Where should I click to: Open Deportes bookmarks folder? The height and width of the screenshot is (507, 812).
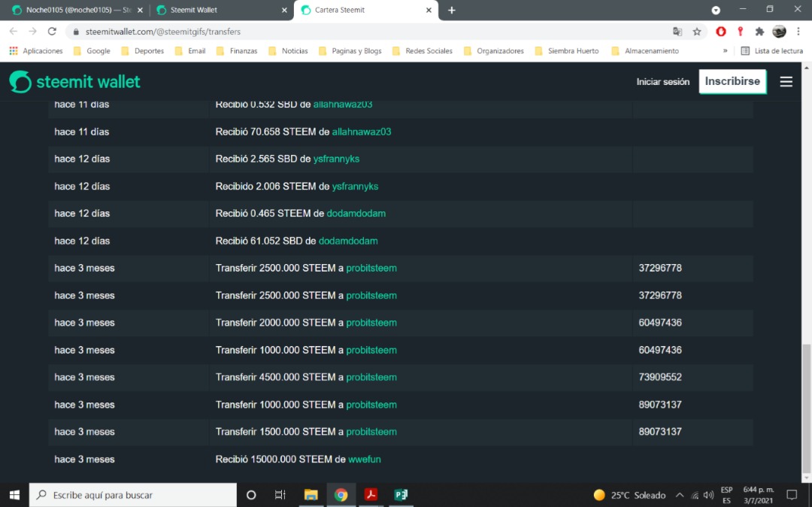pos(142,50)
